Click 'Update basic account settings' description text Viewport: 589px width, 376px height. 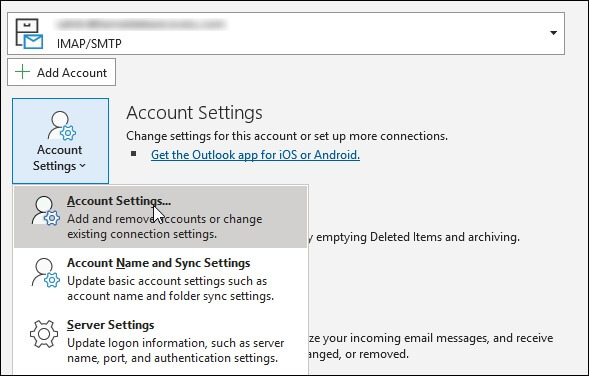[170, 288]
